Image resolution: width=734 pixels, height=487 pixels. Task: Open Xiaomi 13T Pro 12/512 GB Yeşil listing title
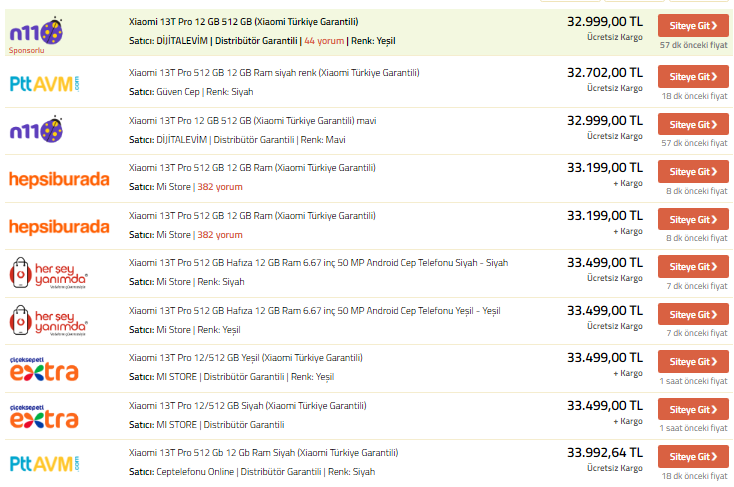[245, 358]
